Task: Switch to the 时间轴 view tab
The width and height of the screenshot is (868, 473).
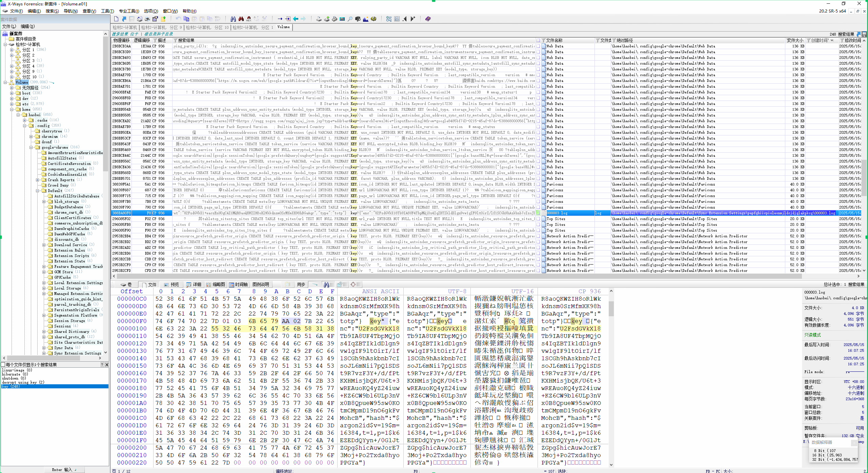Action: (x=238, y=284)
